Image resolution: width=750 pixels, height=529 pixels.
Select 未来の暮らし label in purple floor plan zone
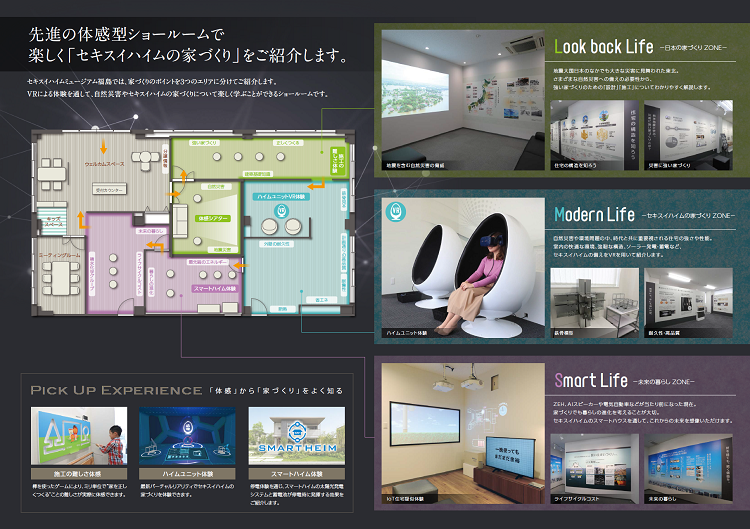[151, 231]
